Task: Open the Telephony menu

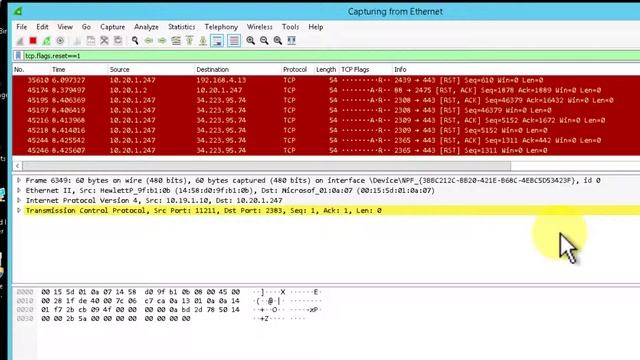Action: 221,27
